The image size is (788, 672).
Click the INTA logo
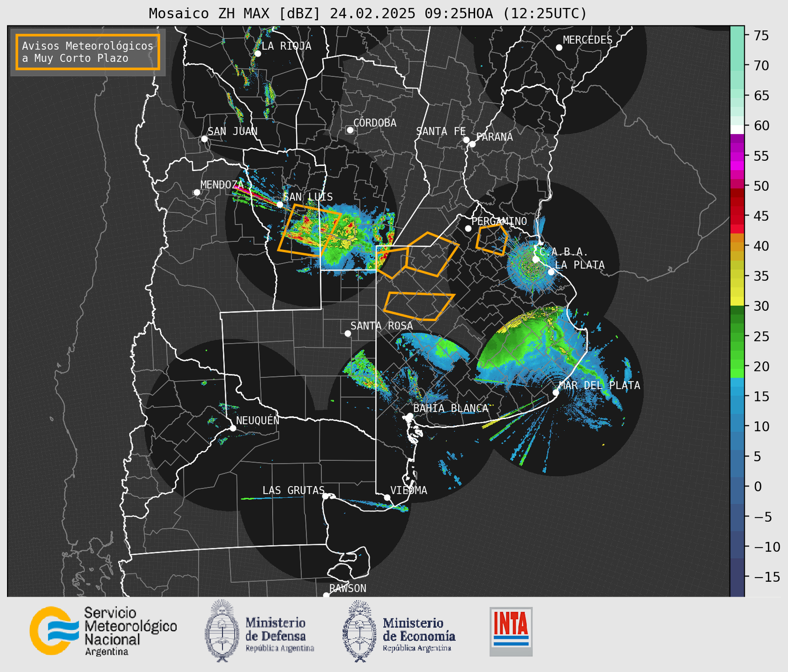click(x=511, y=631)
